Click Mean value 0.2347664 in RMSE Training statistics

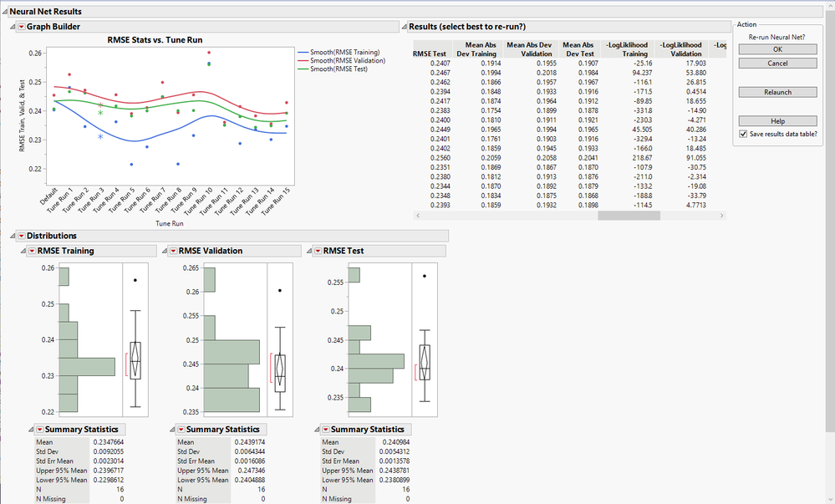pyautogui.click(x=109, y=442)
